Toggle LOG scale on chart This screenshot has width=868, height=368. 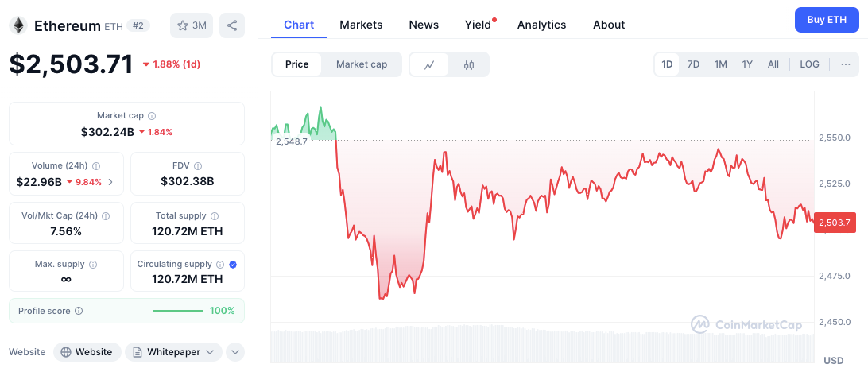coord(809,64)
